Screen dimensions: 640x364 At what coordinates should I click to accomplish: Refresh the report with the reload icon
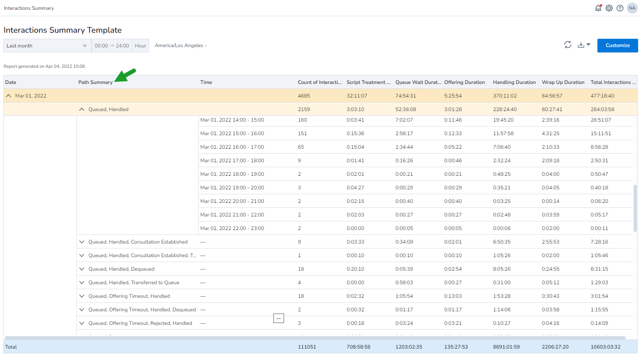(x=568, y=45)
